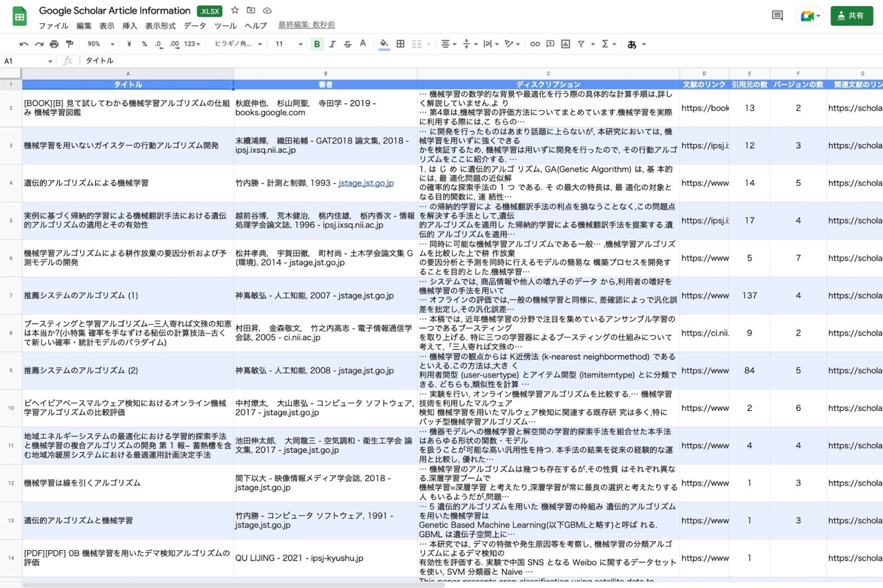Image resolution: width=883 pixels, height=588 pixels.
Task: Star the document
Action: pos(235,10)
